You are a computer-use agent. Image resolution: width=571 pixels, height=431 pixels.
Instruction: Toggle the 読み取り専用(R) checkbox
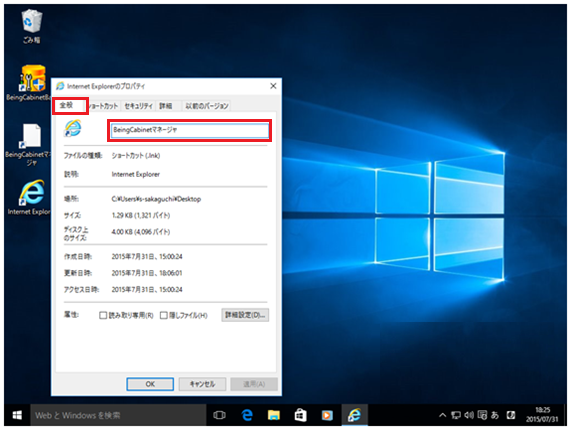[103, 315]
